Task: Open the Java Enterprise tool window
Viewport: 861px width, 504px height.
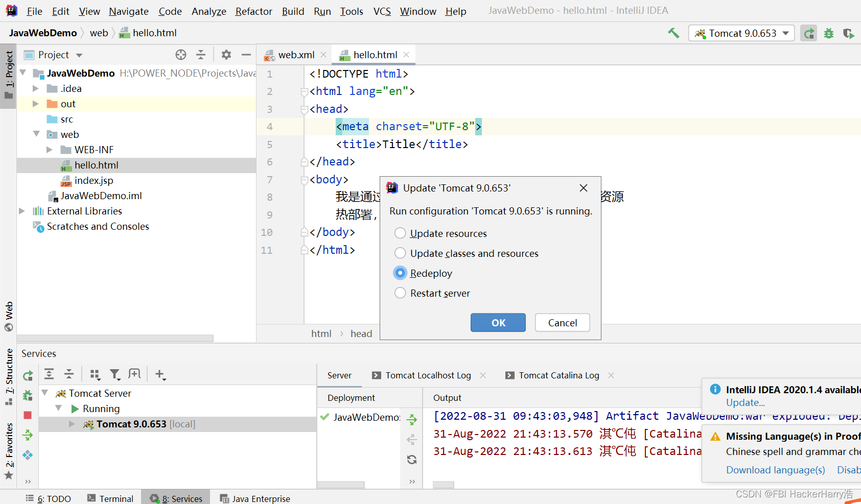Action: [x=255, y=498]
